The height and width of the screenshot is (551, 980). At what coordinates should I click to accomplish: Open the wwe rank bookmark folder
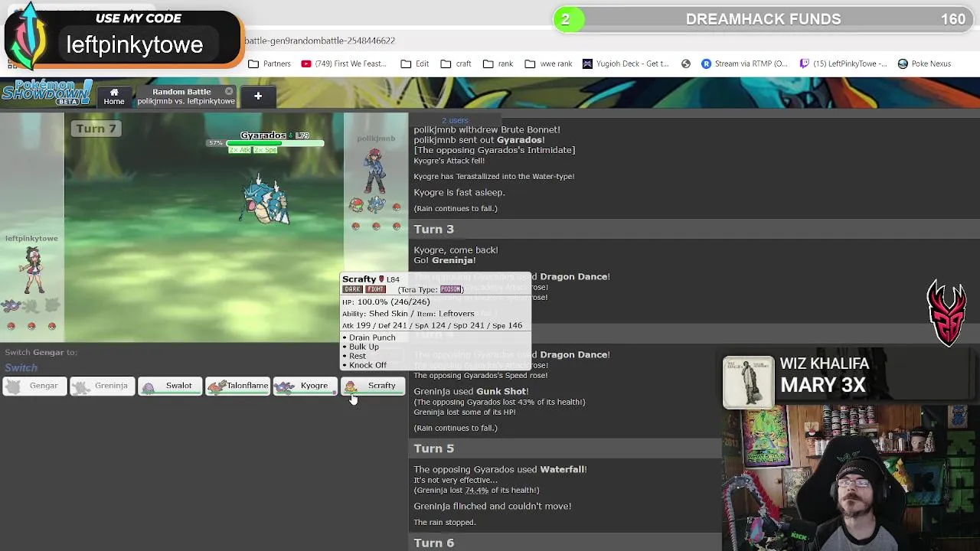[548, 64]
